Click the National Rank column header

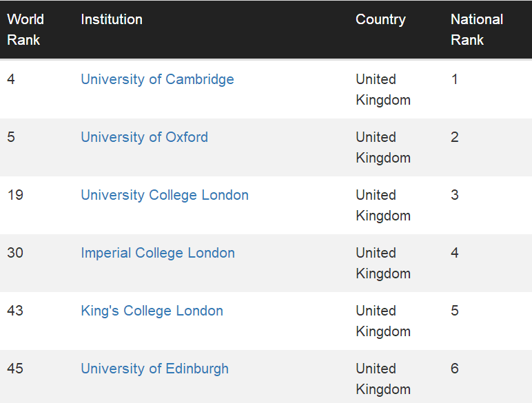[x=477, y=30]
